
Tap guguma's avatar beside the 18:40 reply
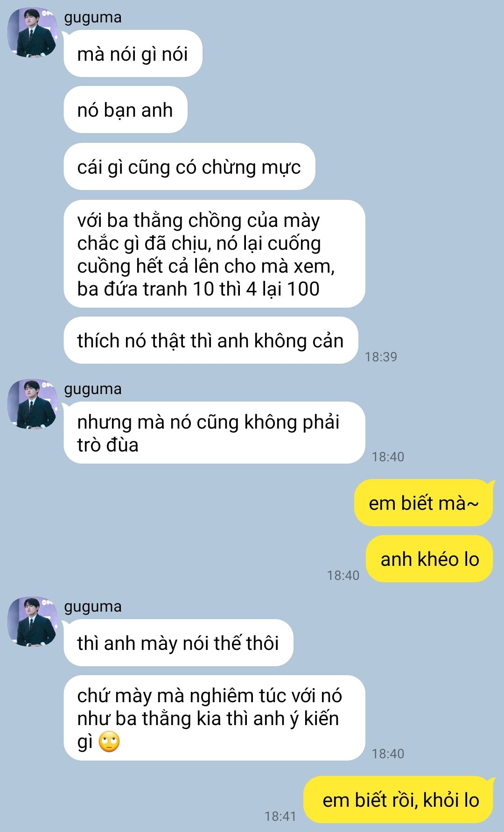tap(32, 404)
